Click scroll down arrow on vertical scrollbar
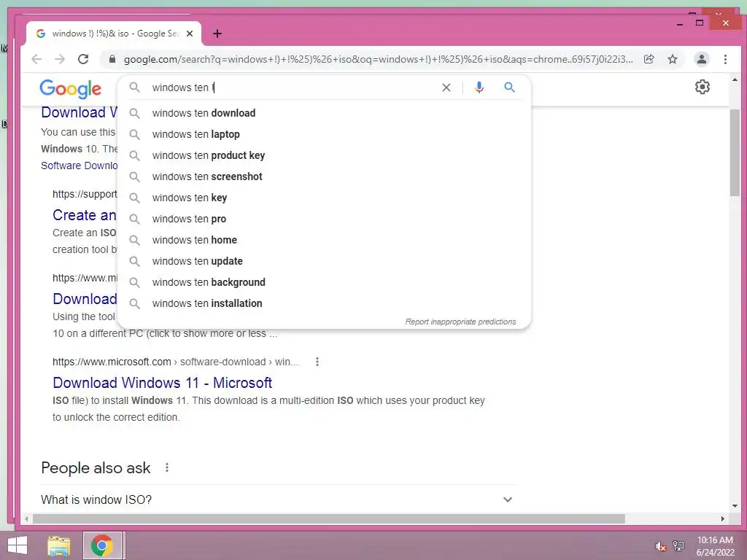The height and width of the screenshot is (560, 747). [x=735, y=506]
